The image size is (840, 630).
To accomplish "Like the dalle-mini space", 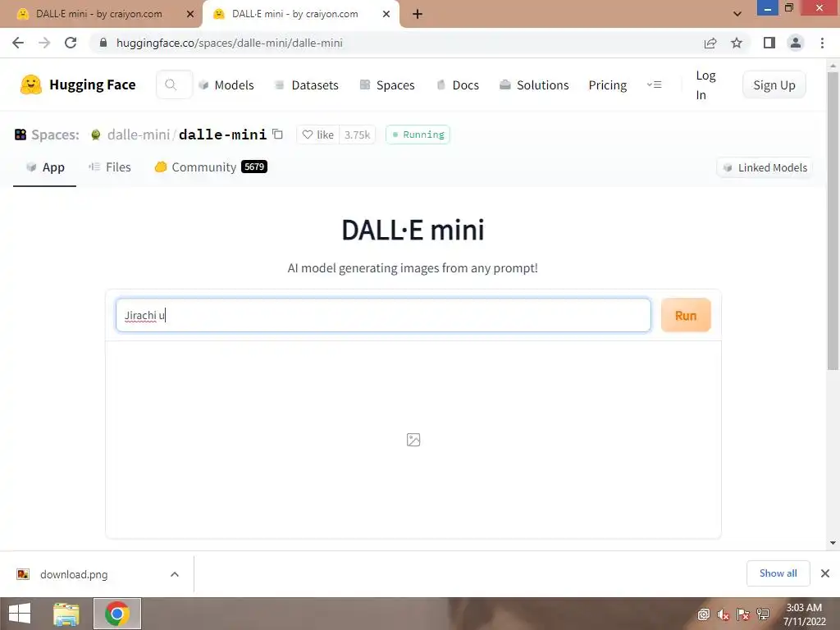I will [x=318, y=135].
